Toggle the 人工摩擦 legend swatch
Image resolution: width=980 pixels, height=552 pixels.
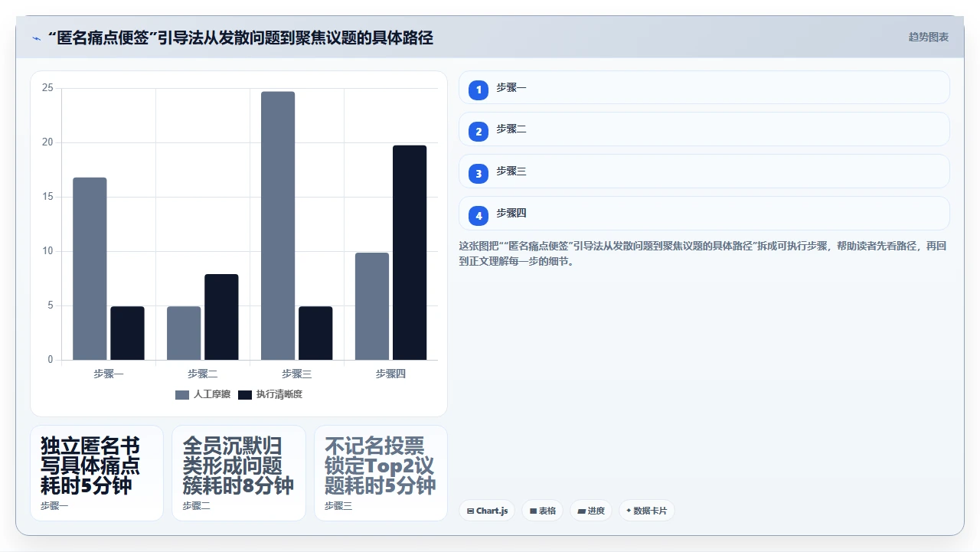click(x=181, y=394)
